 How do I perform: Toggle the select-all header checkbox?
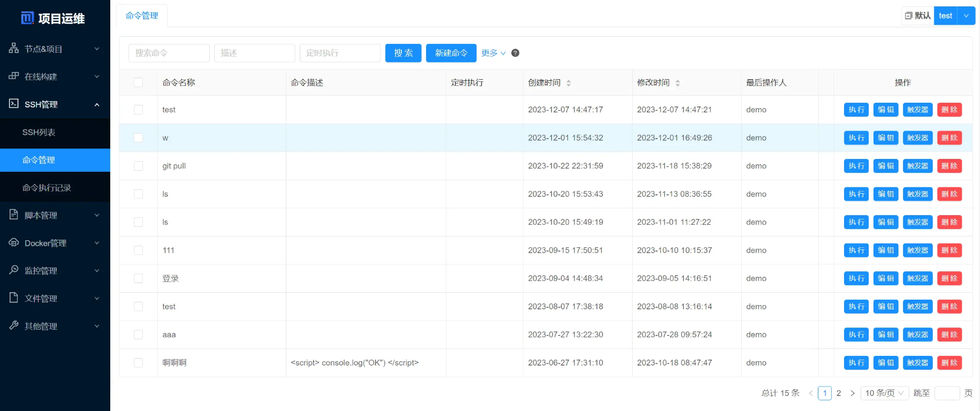coord(139,82)
